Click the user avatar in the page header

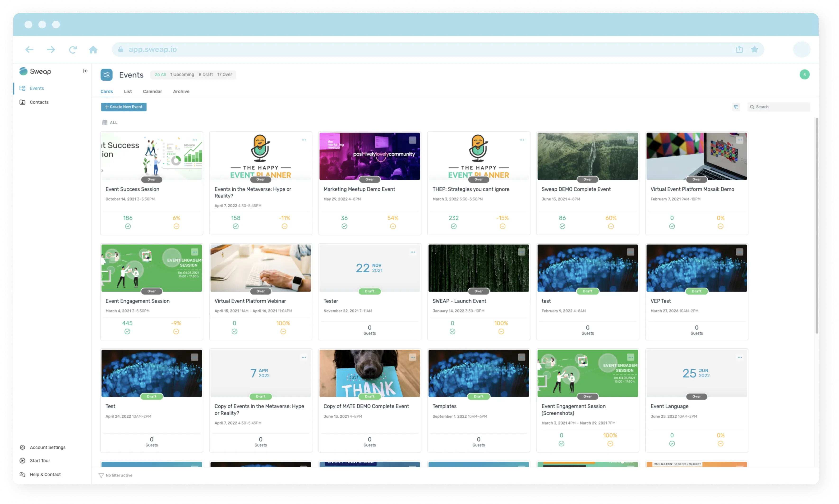[x=804, y=75]
